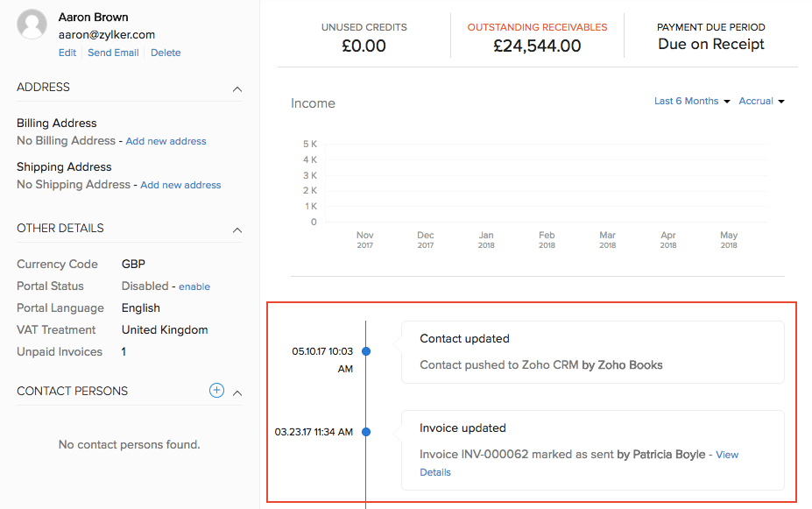This screenshot has height=509, width=812.
Task: Open View Details for invoice INV-000062
Action: [726, 455]
